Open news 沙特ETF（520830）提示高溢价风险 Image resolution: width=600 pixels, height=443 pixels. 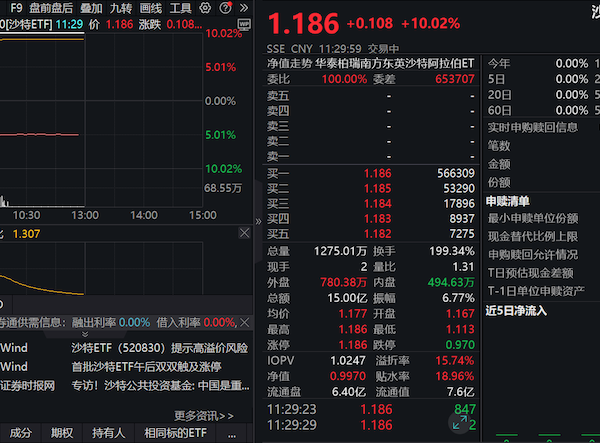tap(160, 348)
